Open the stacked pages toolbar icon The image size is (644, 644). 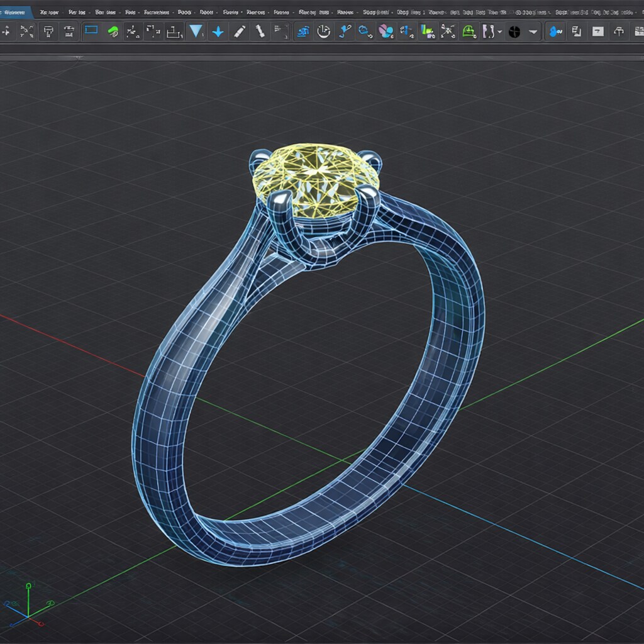point(577,31)
